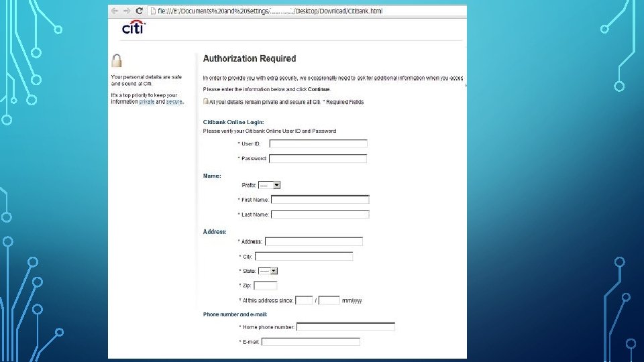Click the small padlock beside 'All your details'
This screenshot has width=644, height=362.
[206, 101]
